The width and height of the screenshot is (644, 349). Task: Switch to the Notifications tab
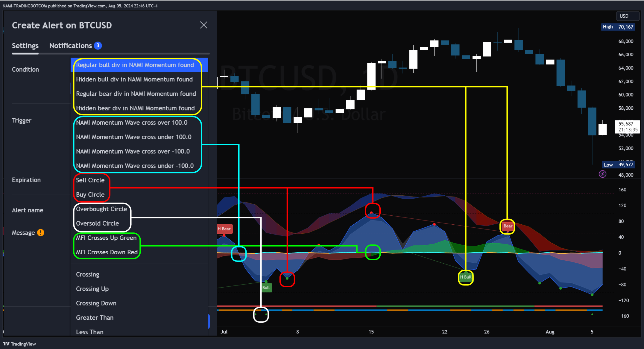click(71, 46)
